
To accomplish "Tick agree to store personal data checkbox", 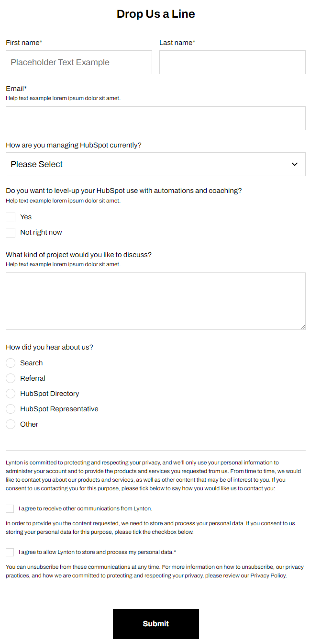I will click(x=10, y=552).
